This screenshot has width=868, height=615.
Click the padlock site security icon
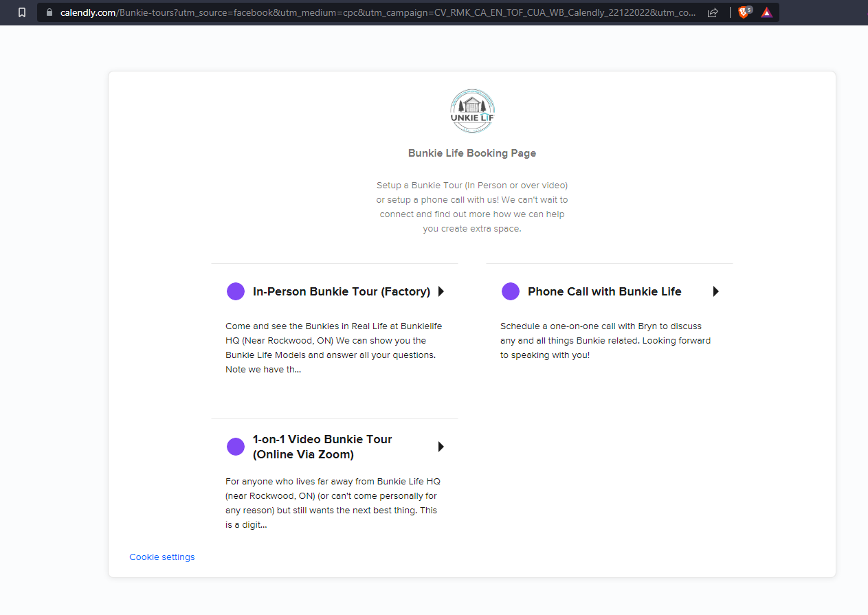coord(49,12)
